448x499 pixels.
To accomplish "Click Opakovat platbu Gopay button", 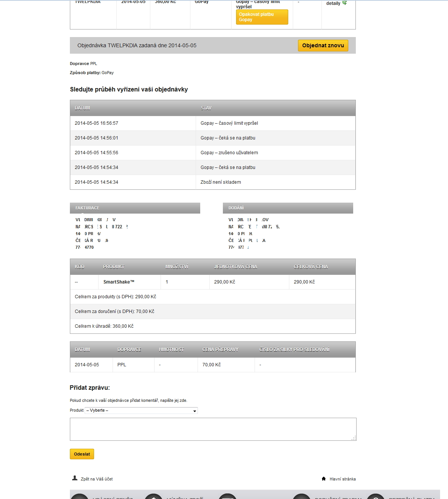I will click(x=262, y=17).
